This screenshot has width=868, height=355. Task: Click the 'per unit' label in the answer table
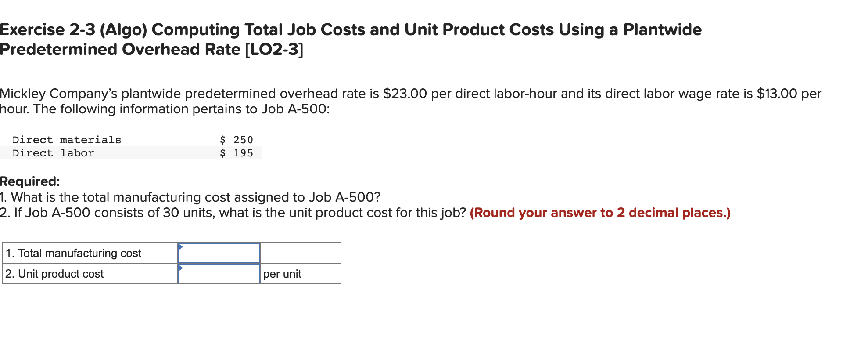click(283, 274)
